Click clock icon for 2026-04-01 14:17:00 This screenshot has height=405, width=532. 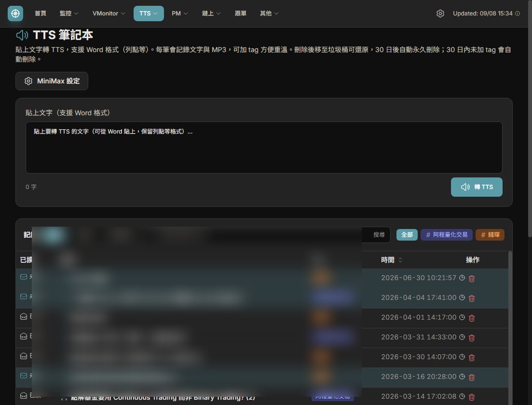462,317
